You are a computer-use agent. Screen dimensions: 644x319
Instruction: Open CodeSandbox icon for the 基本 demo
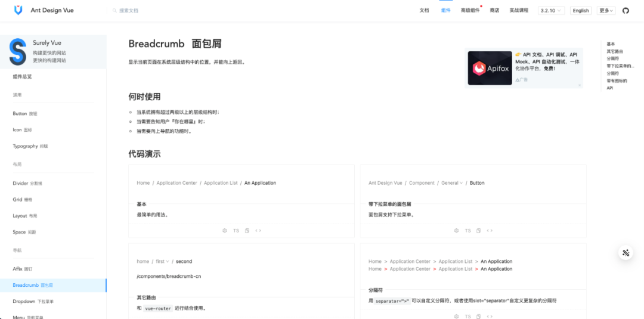(x=225, y=231)
